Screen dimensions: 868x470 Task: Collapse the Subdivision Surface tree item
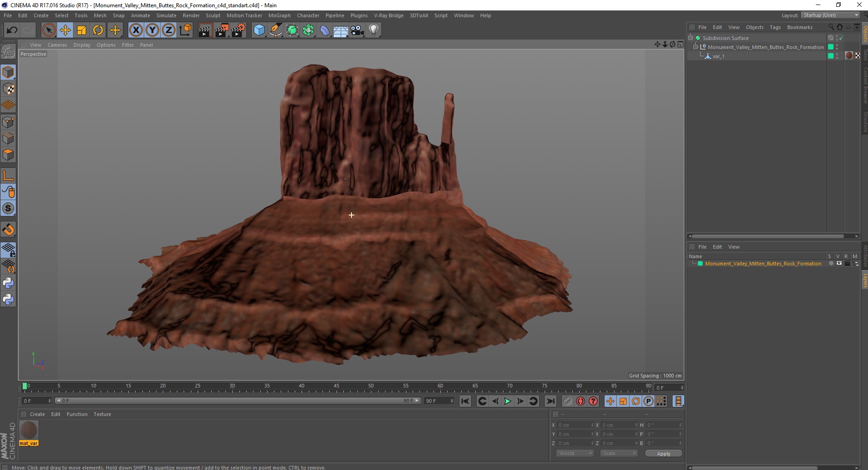[x=690, y=38]
